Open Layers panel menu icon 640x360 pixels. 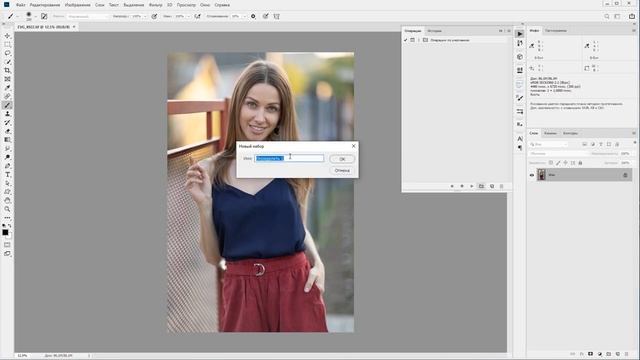634,133
